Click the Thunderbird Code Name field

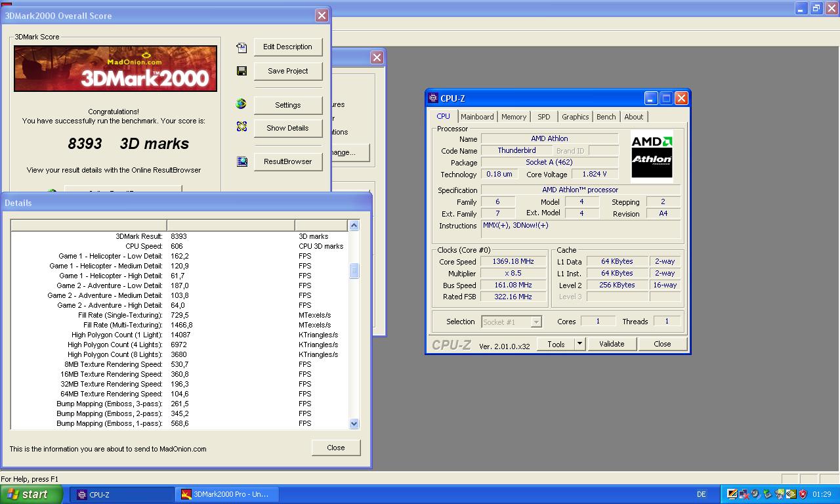tap(516, 150)
